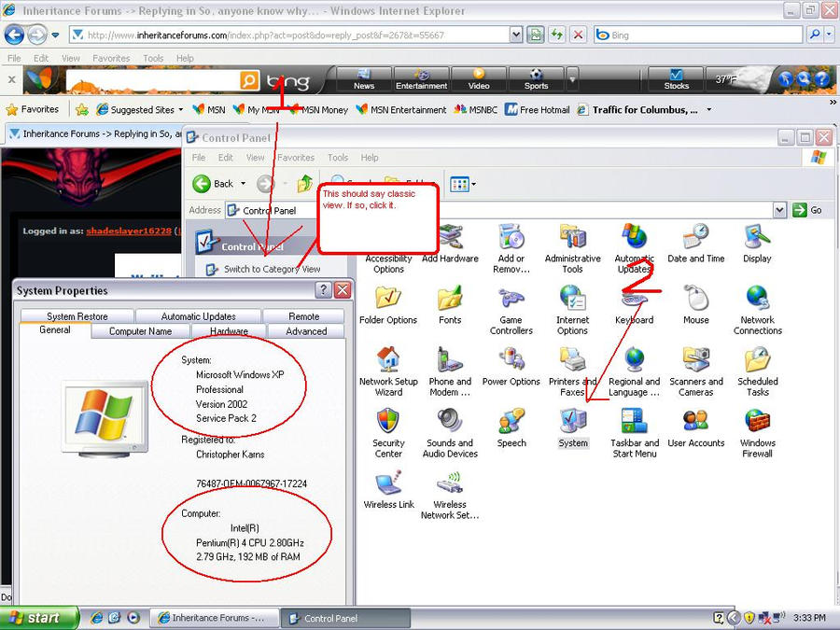Open Game Controllers
The width and height of the screenshot is (840, 630).
511,303
